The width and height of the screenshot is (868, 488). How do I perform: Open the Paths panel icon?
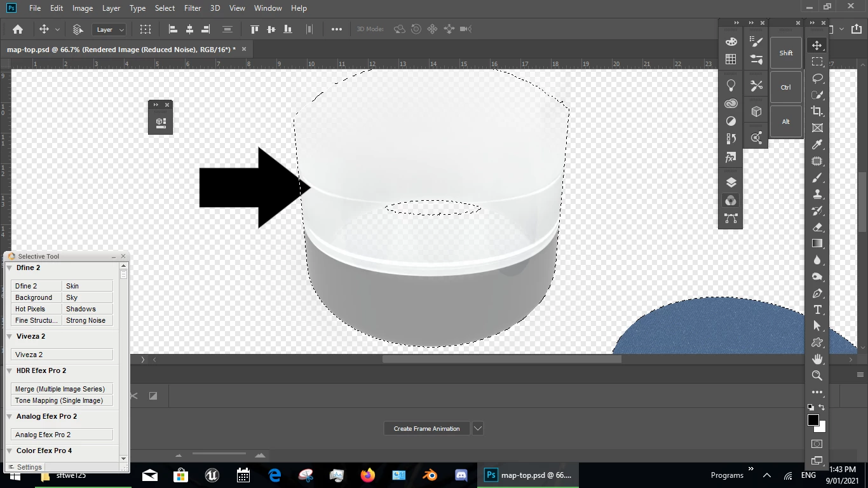point(731,218)
